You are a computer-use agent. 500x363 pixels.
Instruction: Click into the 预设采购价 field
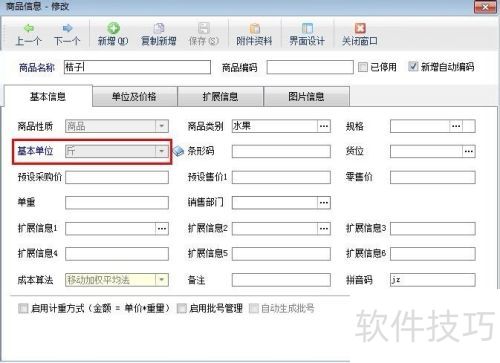click(117, 177)
